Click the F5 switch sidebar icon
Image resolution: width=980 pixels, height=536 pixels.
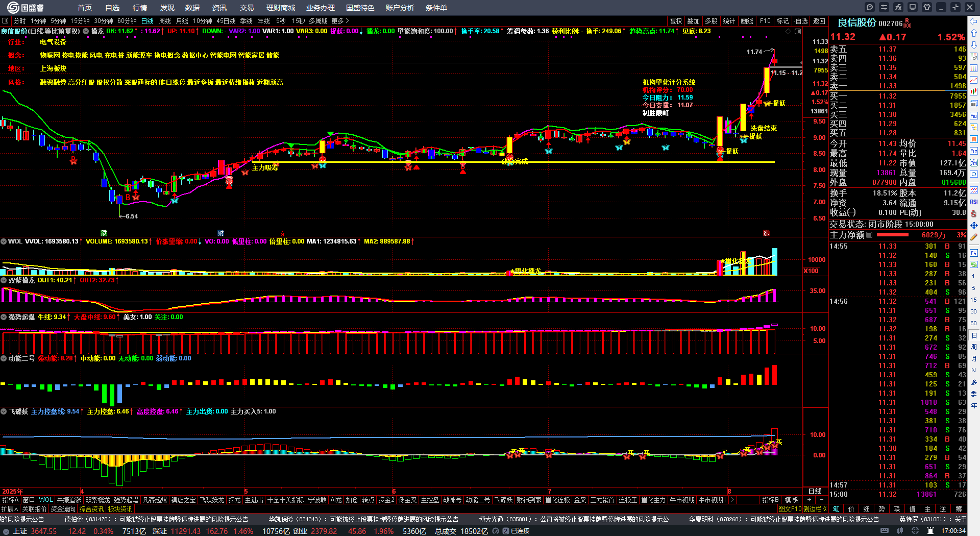click(974, 253)
